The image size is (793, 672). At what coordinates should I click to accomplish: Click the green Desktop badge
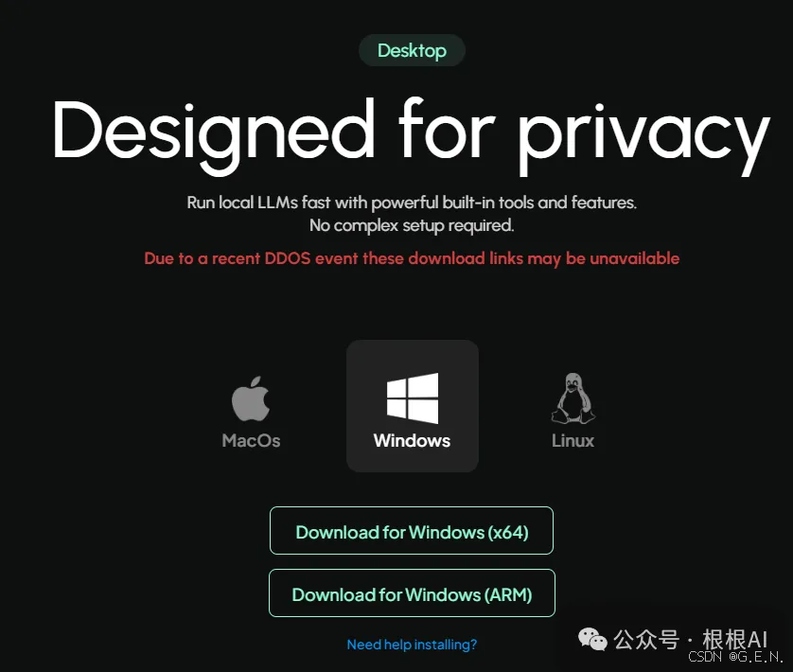tap(412, 50)
